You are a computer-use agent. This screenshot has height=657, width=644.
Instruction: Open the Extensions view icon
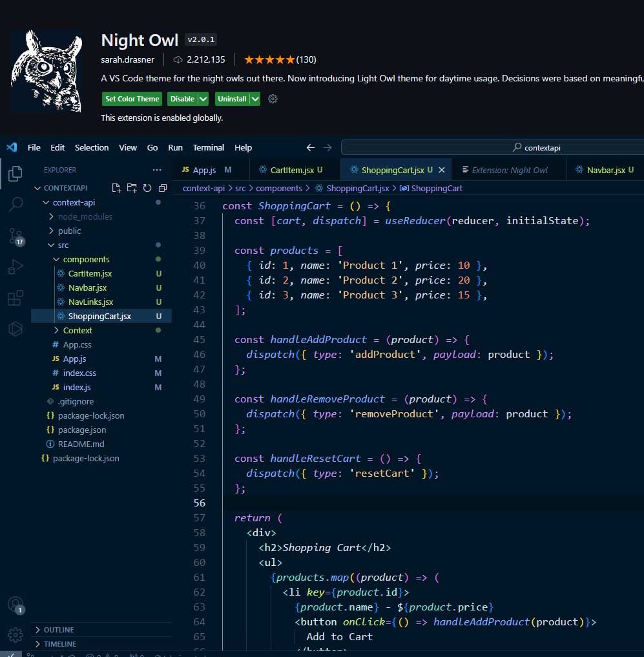[x=15, y=298]
